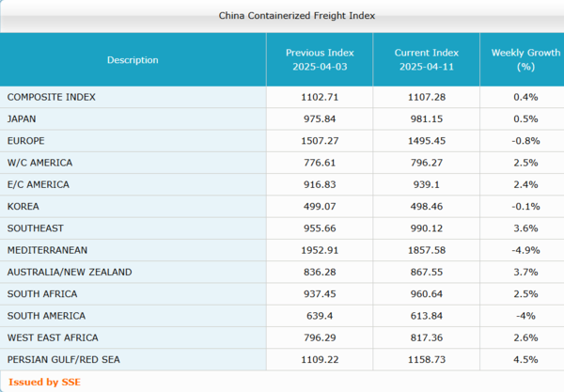Select the AUSTRALIA/NEW ZEALAND row label
The height and width of the screenshot is (392, 564).
click(70, 272)
